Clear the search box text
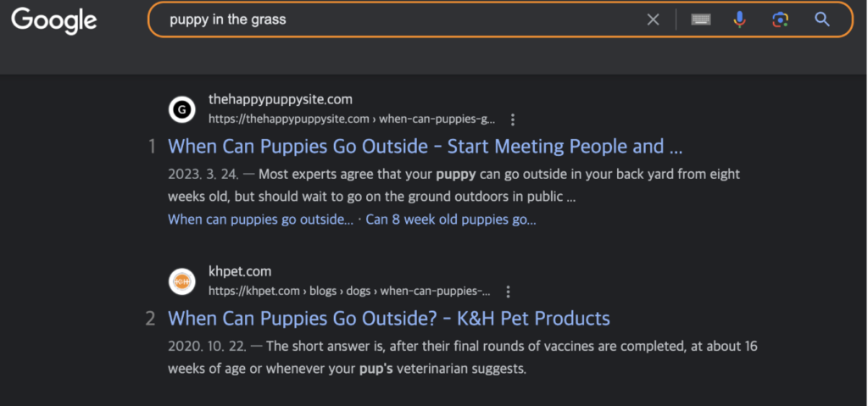Viewport: 868px width, 406px height. [x=653, y=19]
